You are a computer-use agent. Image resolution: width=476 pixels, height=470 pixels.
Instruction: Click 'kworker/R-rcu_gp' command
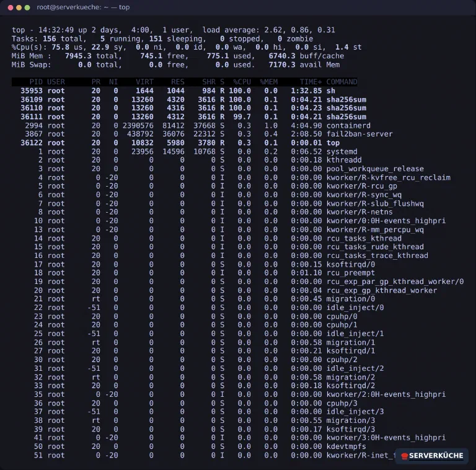click(x=362, y=186)
